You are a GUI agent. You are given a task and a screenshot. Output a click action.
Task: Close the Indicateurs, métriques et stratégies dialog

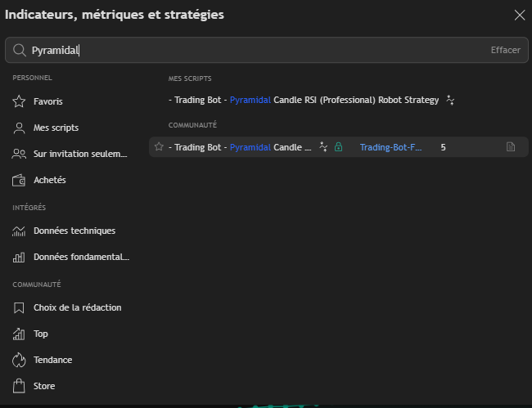(519, 15)
